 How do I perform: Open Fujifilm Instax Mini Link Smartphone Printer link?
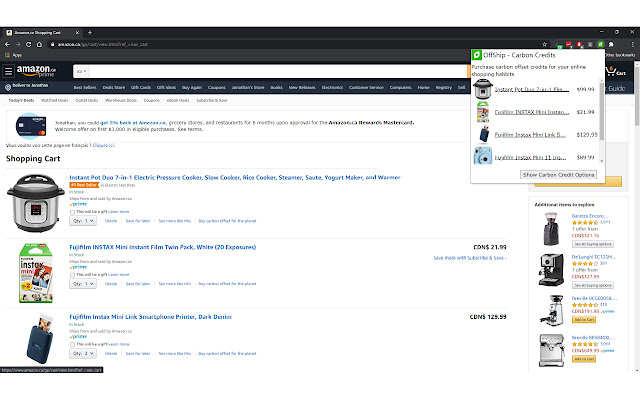coord(150,317)
